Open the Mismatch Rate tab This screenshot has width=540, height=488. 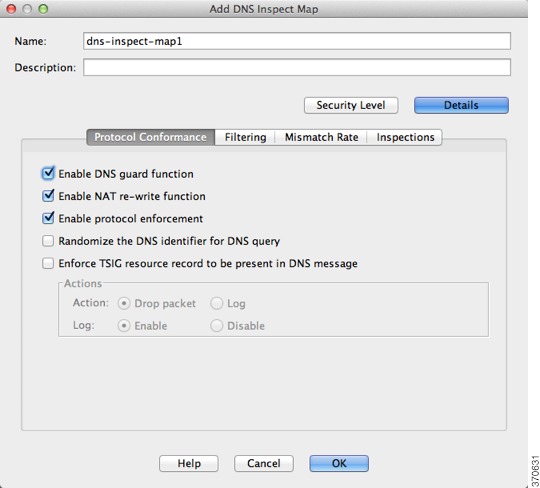pyautogui.click(x=321, y=137)
